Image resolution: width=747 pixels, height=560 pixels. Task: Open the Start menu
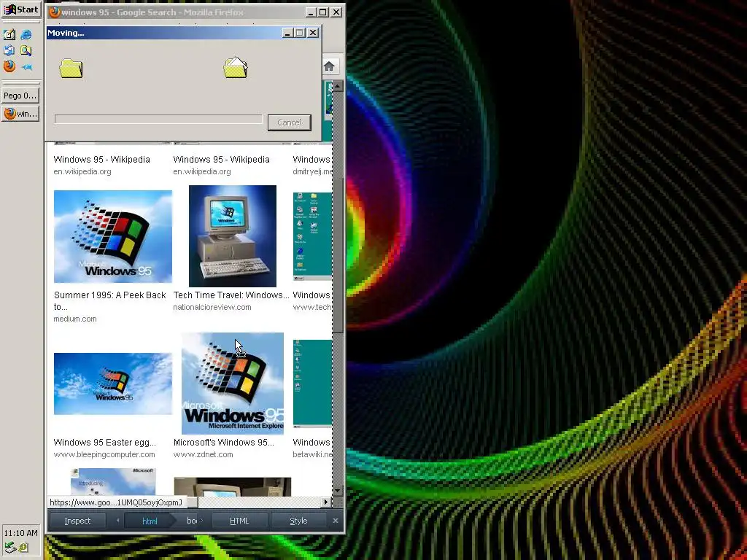click(x=21, y=9)
